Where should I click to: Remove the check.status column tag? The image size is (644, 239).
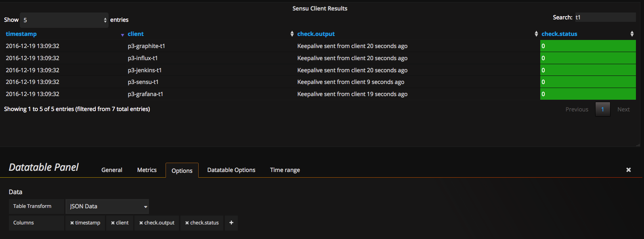click(187, 223)
